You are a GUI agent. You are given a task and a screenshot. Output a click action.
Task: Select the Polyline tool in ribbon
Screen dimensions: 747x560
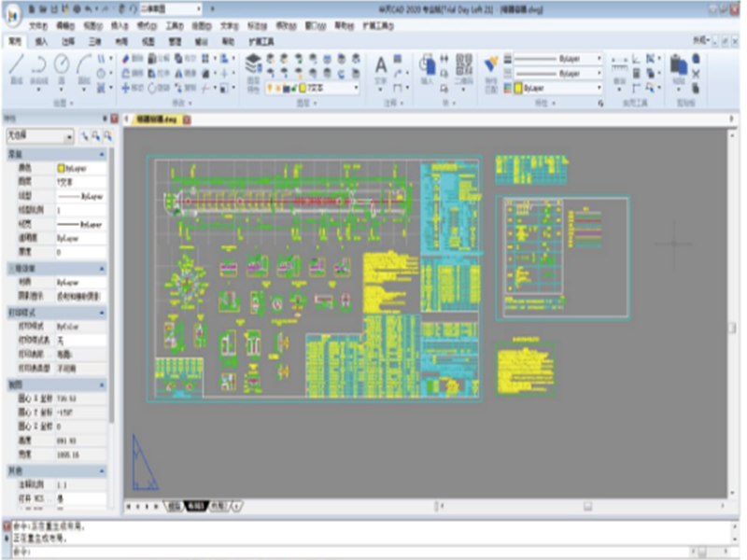(39, 66)
